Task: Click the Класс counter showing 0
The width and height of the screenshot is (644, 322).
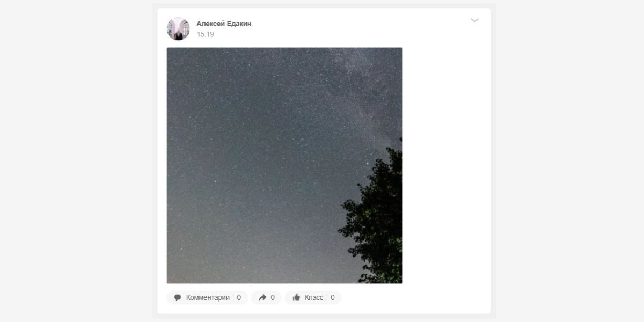Action: coord(333,297)
